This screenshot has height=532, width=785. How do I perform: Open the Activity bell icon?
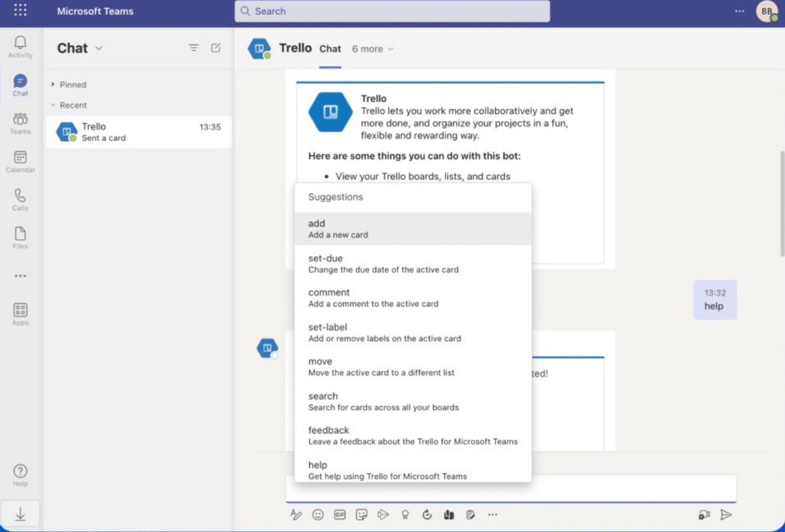tap(20, 46)
